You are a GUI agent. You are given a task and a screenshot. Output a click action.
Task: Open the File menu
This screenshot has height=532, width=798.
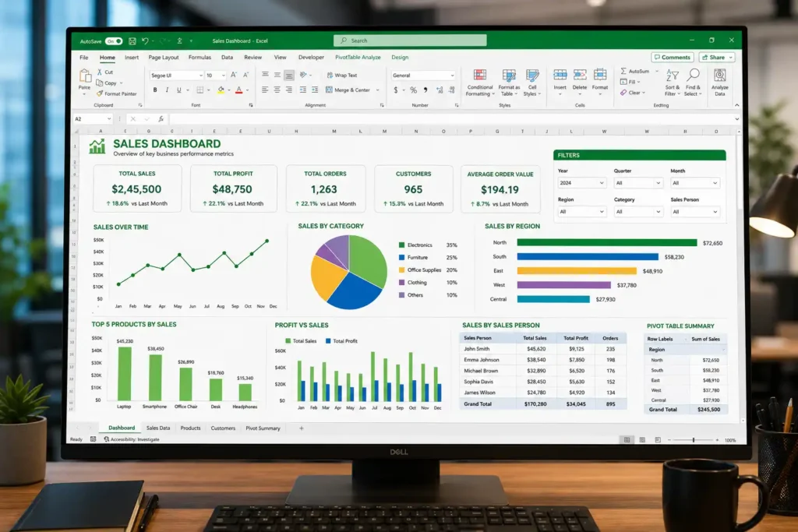(84, 58)
